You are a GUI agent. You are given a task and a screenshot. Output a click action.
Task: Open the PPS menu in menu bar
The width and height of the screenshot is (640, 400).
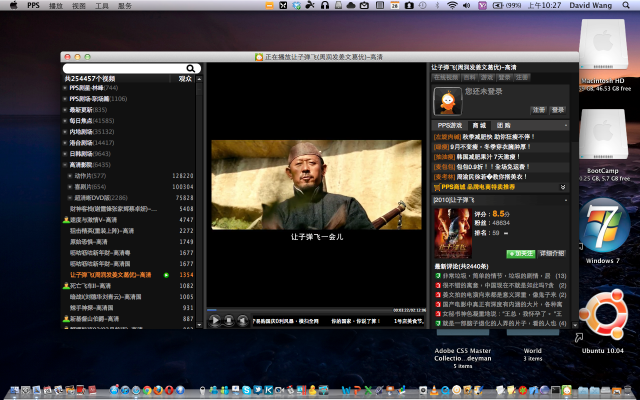[33, 6]
